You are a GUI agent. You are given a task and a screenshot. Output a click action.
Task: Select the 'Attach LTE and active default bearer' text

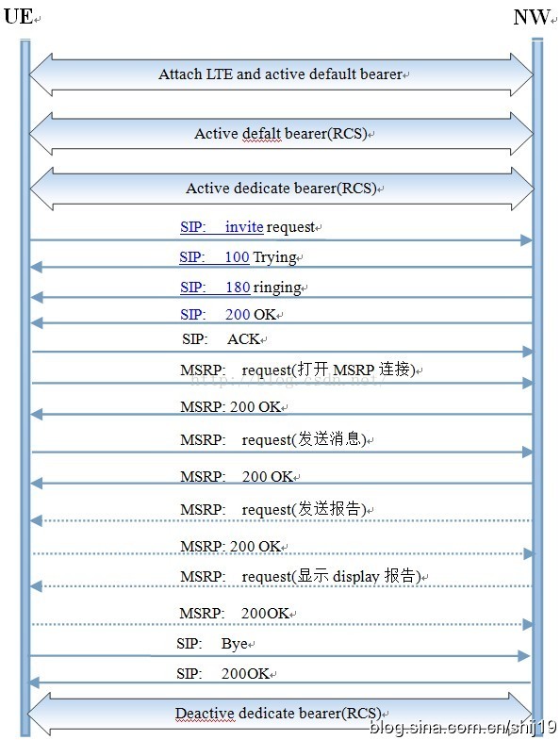pyautogui.click(x=281, y=74)
